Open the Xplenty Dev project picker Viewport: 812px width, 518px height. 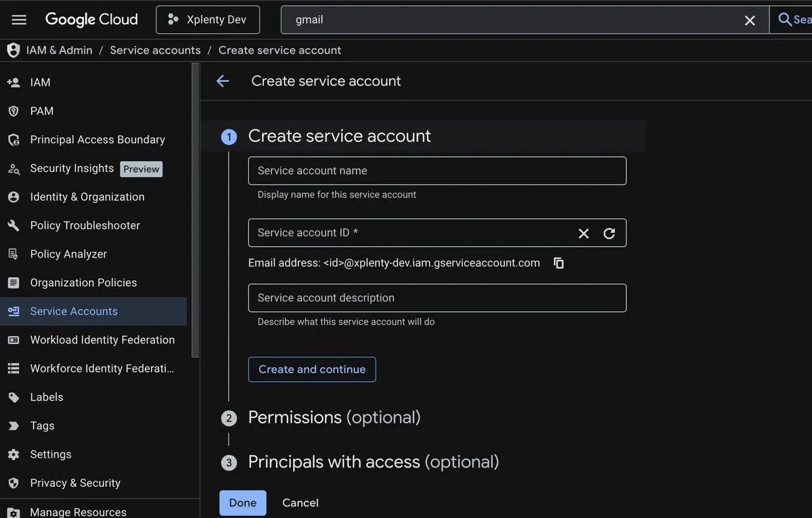click(x=208, y=20)
